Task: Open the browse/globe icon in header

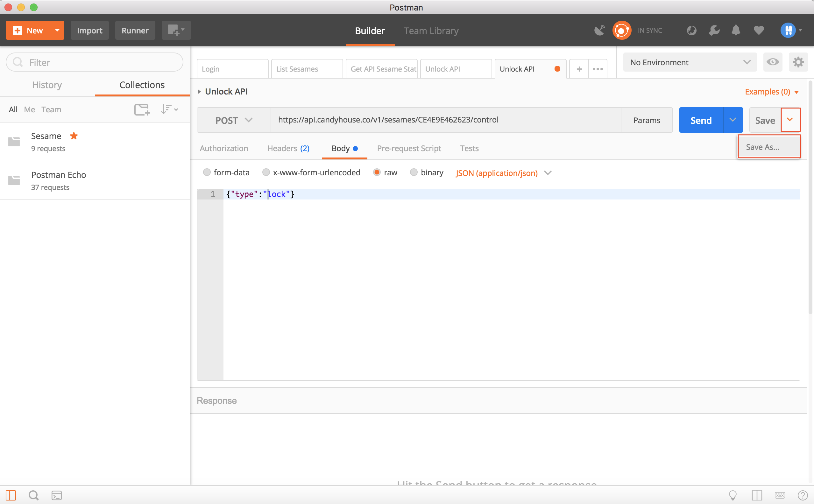Action: [x=691, y=30]
